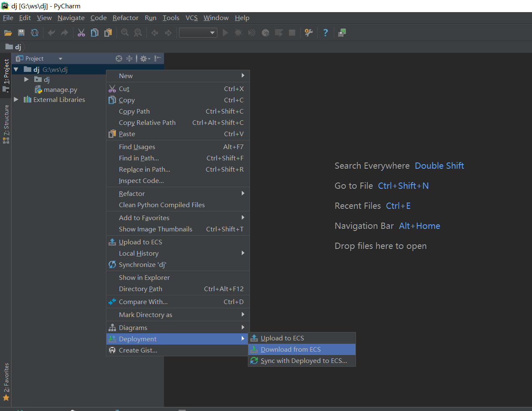Choose Sync with Deployed to ECS...
Viewport: 532px width, 411px height.
302,360
